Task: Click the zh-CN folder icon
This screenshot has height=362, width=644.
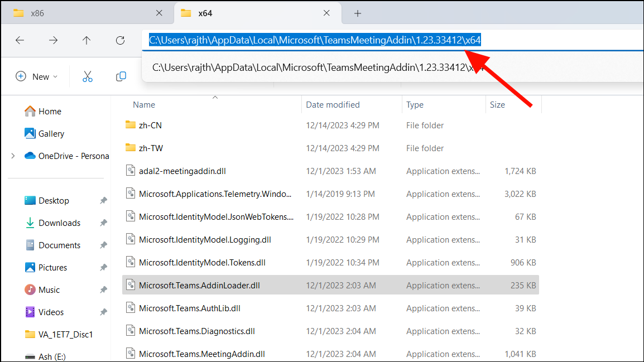Action: coord(131,125)
